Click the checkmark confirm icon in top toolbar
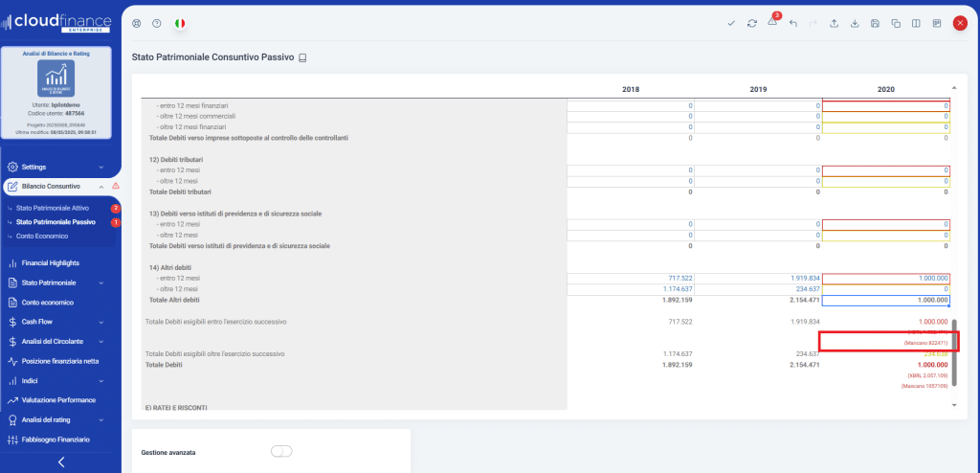This screenshot has height=473, width=980. tap(731, 23)
